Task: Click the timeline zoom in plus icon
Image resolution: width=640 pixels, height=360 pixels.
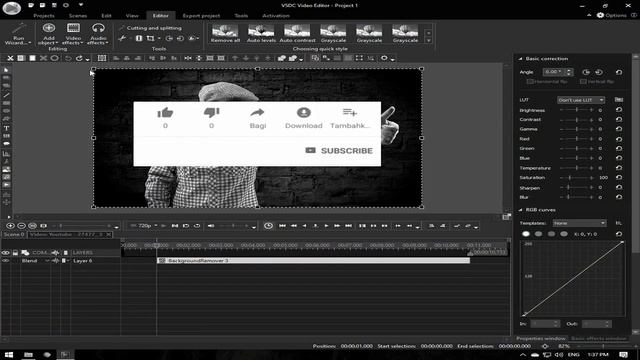Action: 10,226
